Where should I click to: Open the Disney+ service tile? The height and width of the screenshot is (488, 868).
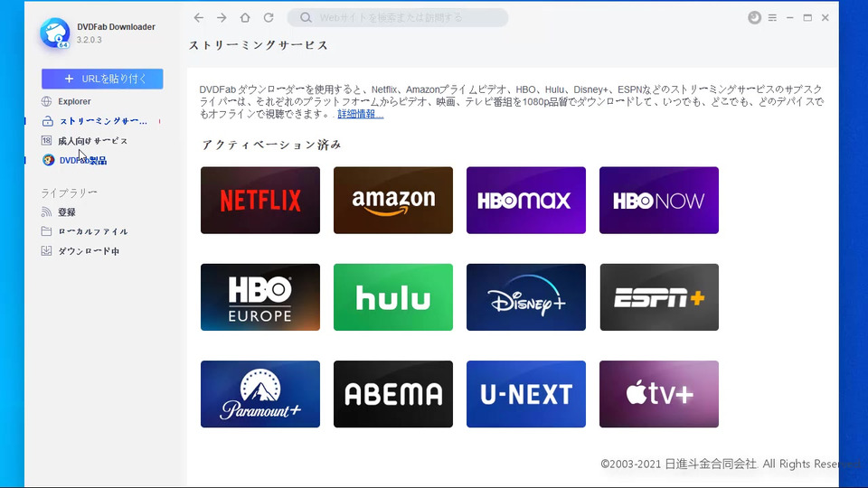tap(526, 297)
